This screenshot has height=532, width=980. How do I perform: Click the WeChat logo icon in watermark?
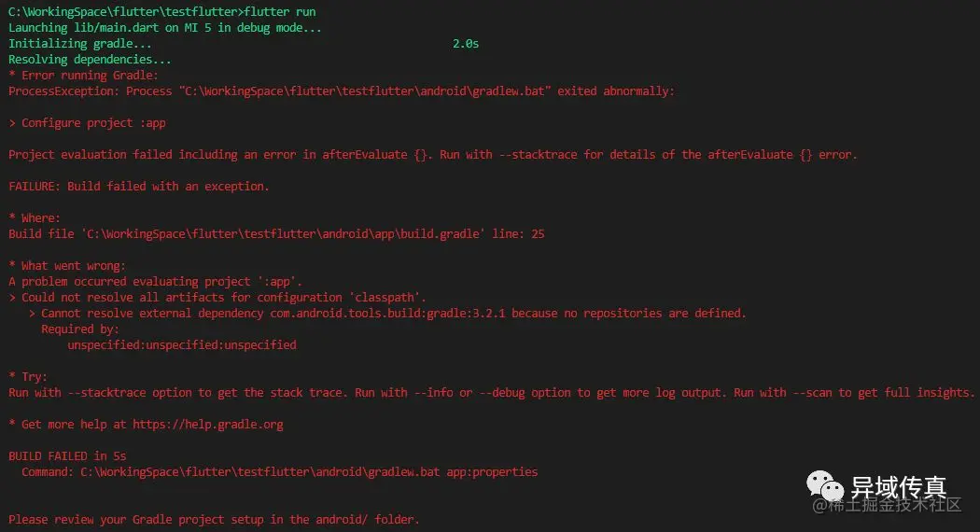click(x=825, y=485)
